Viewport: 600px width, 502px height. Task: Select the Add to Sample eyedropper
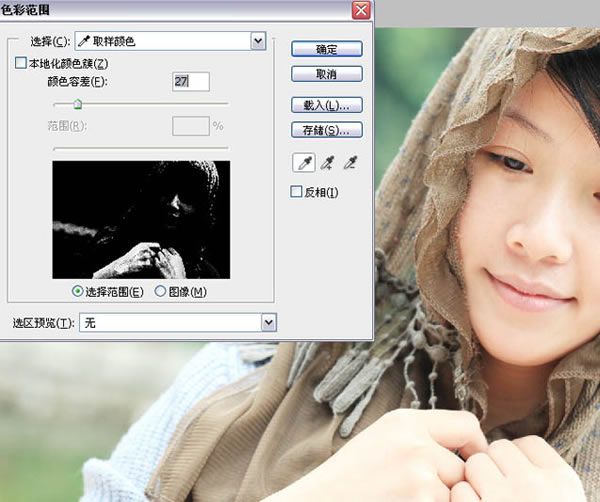pos(328,163)
